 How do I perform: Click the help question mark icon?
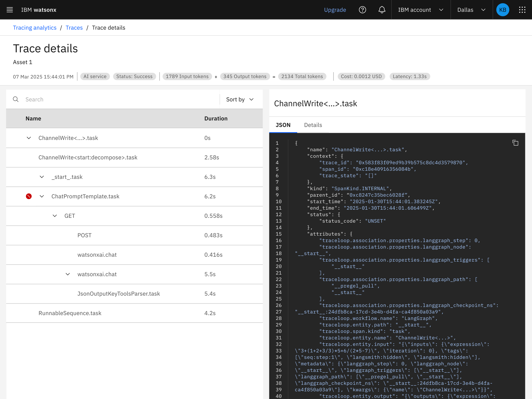tap(362, 10)
